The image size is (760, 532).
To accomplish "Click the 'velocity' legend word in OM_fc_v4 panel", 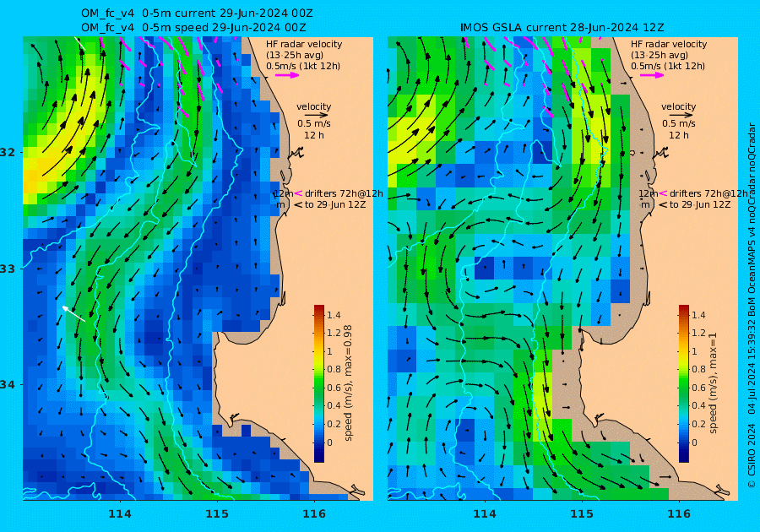I will point(313,106).
